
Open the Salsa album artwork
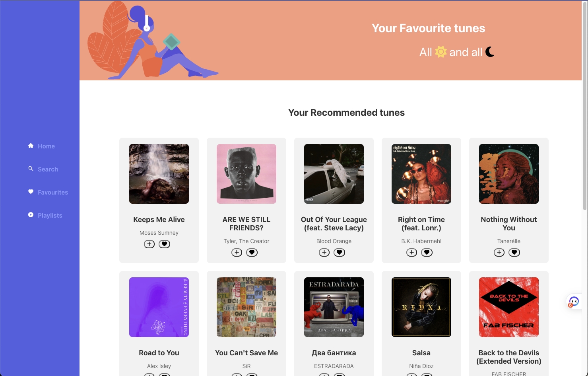click(x=421, y=307)
